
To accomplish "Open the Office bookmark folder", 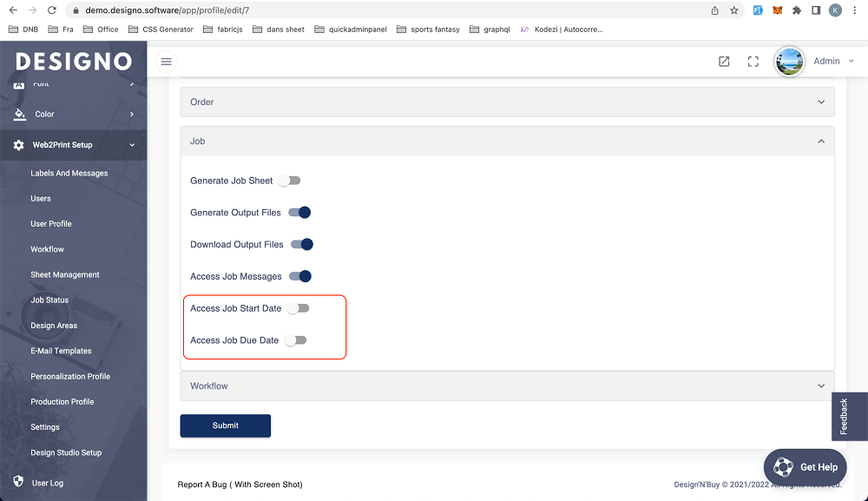I will click(x=100, y=30).
